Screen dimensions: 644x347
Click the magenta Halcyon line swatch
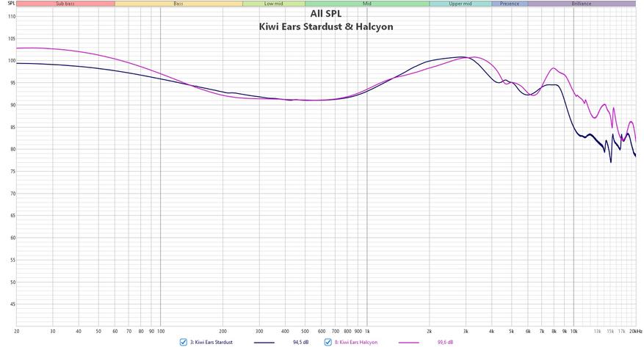(x=409, y=343)
